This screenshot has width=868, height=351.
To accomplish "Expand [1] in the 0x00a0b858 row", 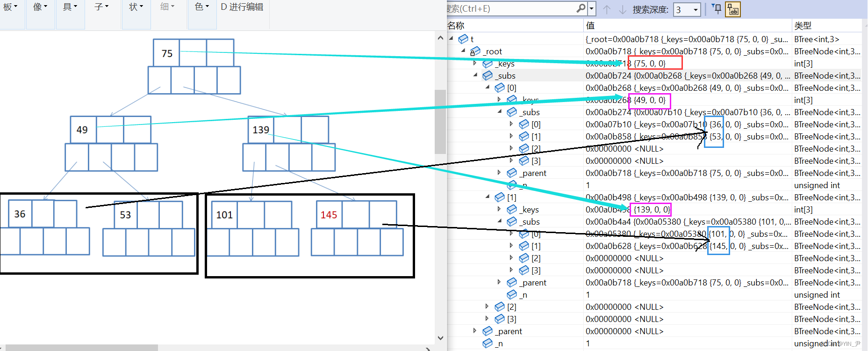I will 511,136.
